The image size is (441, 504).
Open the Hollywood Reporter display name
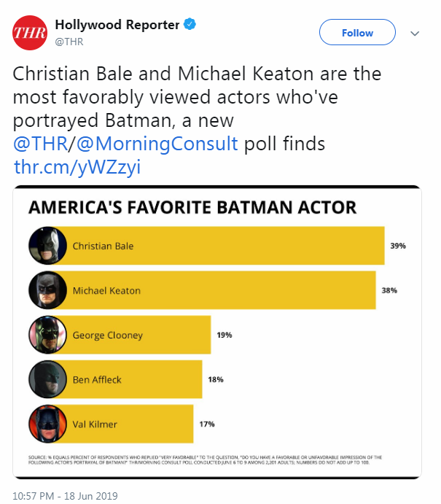(x=117, y=25)
